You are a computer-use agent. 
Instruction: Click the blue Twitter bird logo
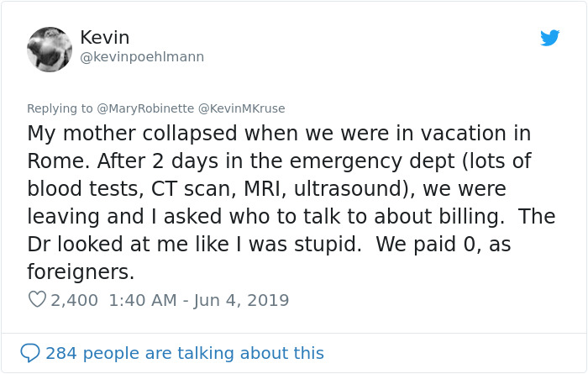(x=549, y=38)
